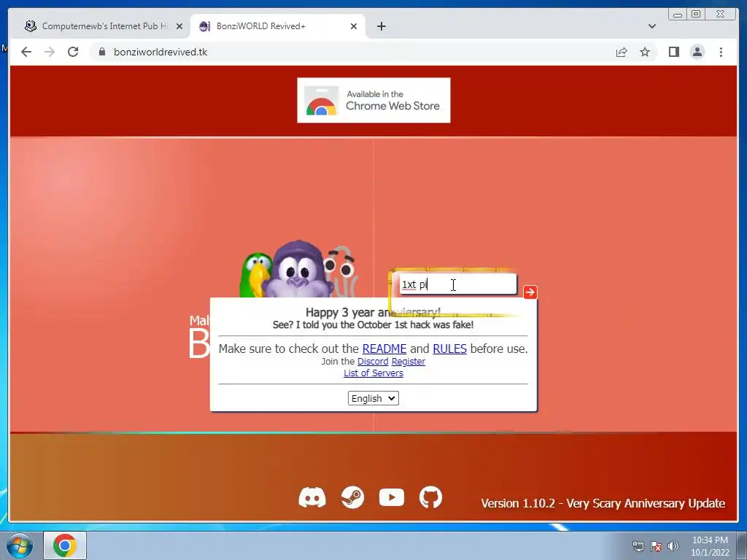
Task: Click the address bar URL bonziworldrevived.tk
Action: (x=160, y=52)
